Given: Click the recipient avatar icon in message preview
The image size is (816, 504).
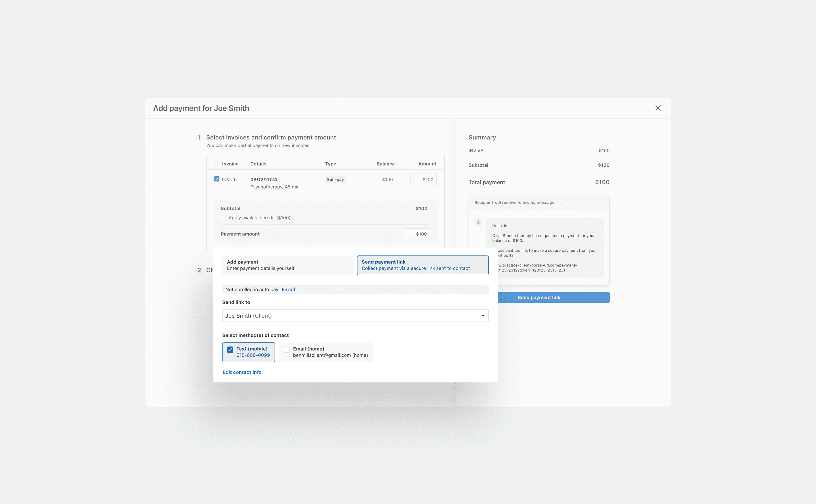Looking at the screenshot, I should click(478, 222).
